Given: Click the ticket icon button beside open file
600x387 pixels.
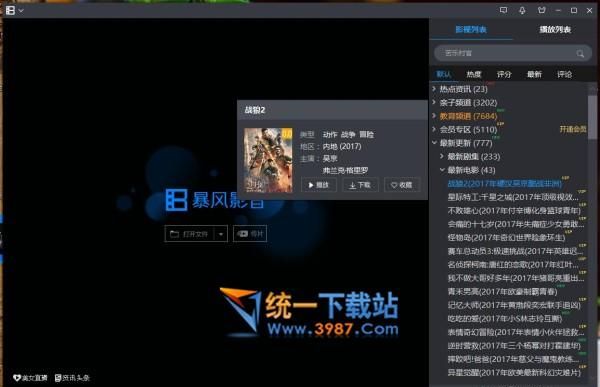Looking at the screenshot, I should pos(250,234).
